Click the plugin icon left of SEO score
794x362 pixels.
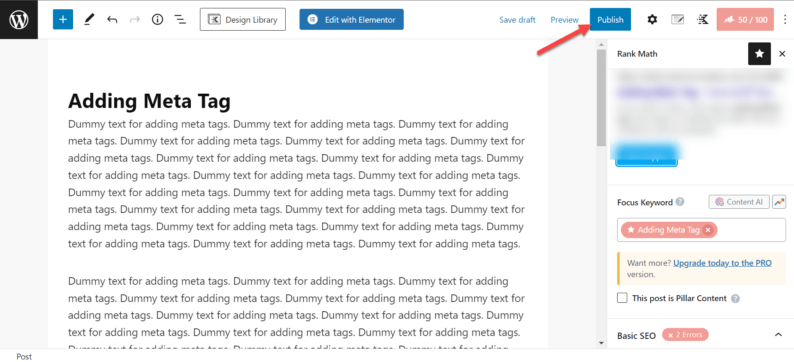pyautogui.click(x=702, y=20)
